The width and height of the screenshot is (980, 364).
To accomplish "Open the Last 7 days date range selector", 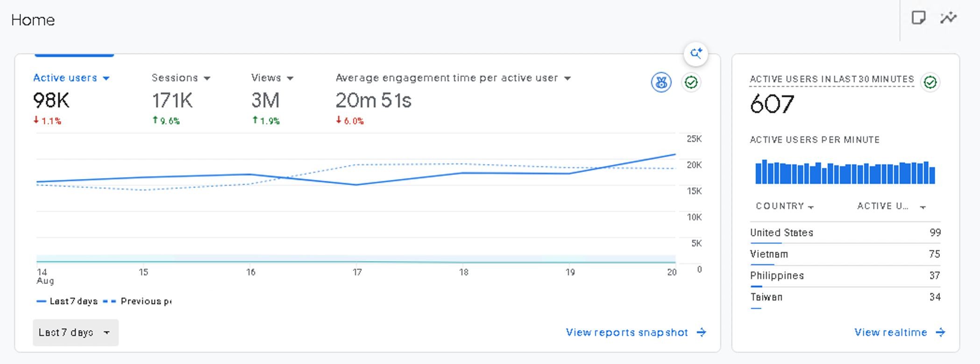I will (75, 332).
